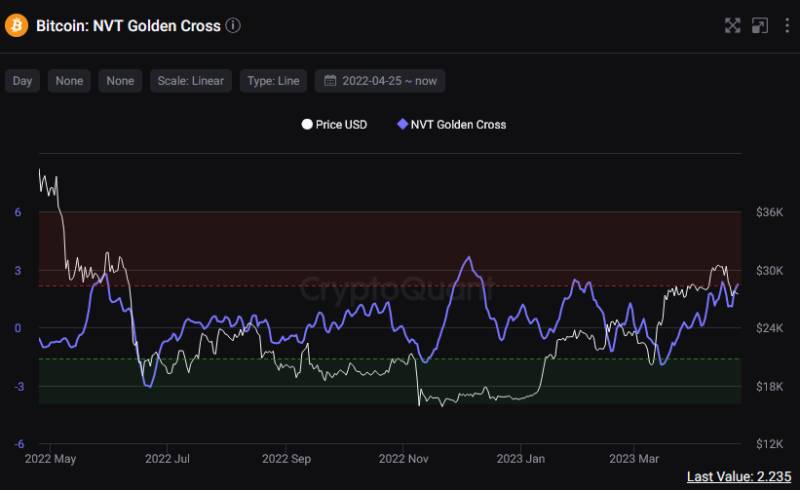
Task: Click the calendar icon in date range
Action: (x=329, y=81)
